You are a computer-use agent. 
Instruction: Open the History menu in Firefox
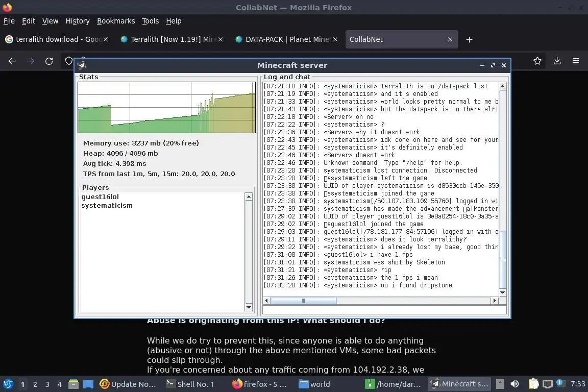[78, 21]
